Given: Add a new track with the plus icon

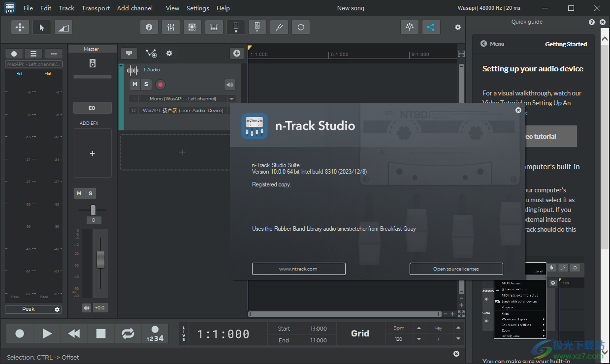Looking at the screenshot, I should (237, 53).
